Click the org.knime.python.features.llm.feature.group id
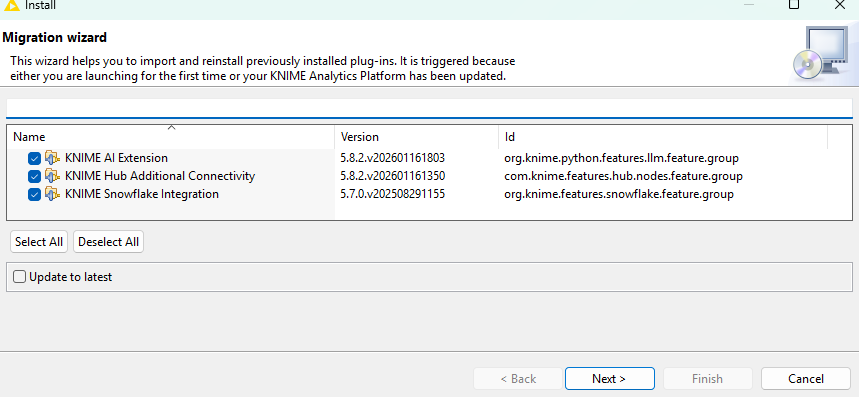Screen dimensions: 859x397 click(621, 158)
